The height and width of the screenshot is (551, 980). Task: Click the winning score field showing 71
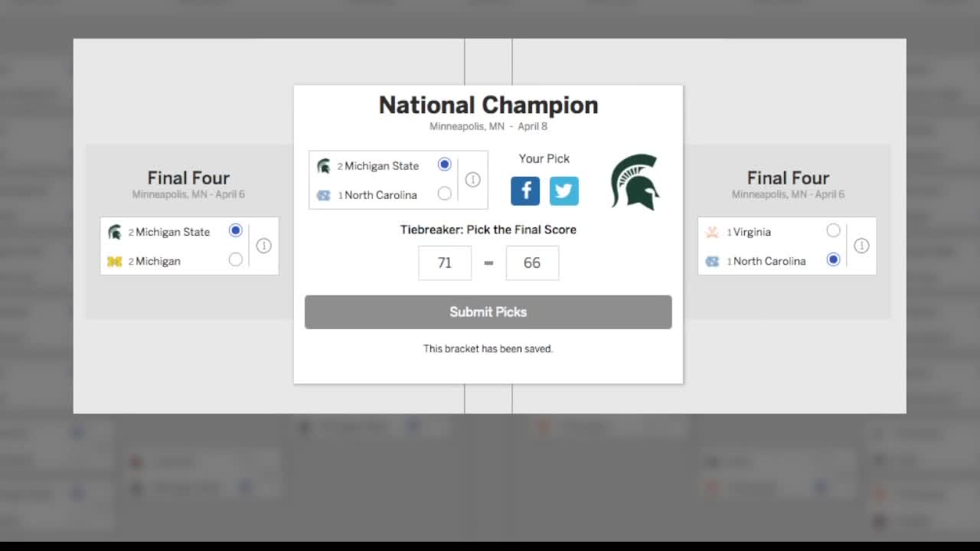[445, 262]
